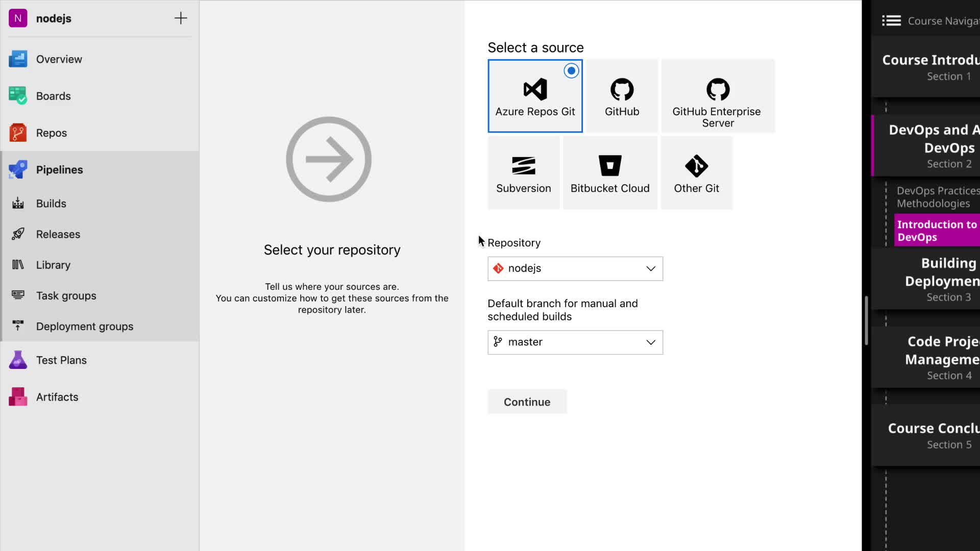Select the Azure Repos Git source
Screen dimensions: 980x551
pyautogui.click(x=535, y=96)
